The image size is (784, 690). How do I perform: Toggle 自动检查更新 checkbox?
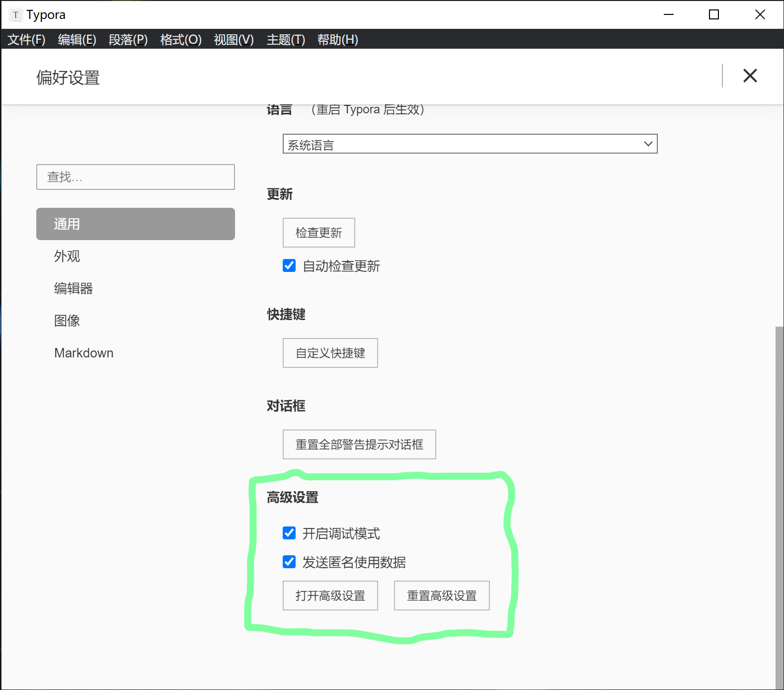tap(289, 265)
